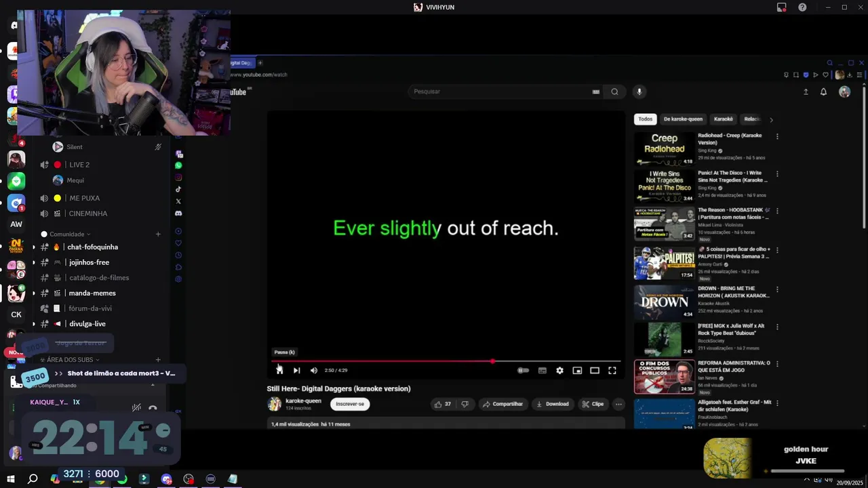Click the browser shield ad-blocker icon
868x488 pixels.
[806, 75]
